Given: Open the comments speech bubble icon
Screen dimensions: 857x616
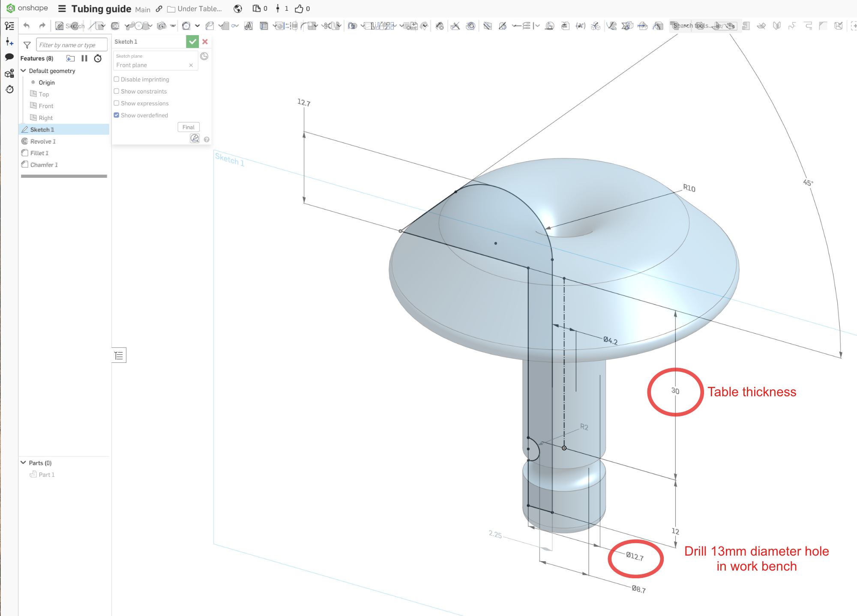Looking at the screenshot, I should pos(9,57).
